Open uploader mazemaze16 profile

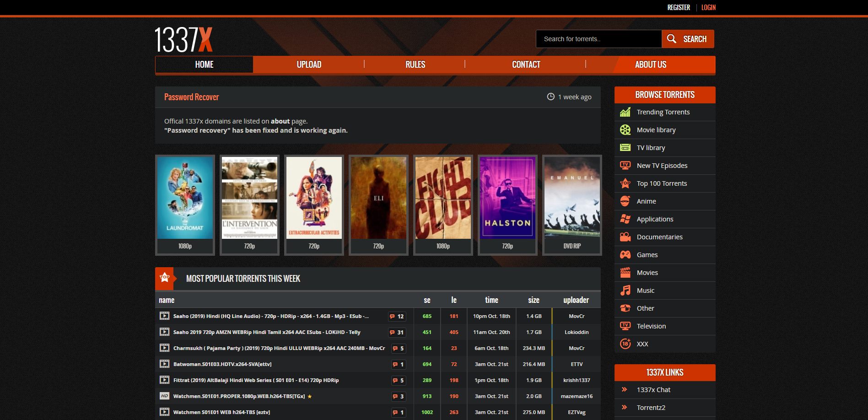(577, 396)
